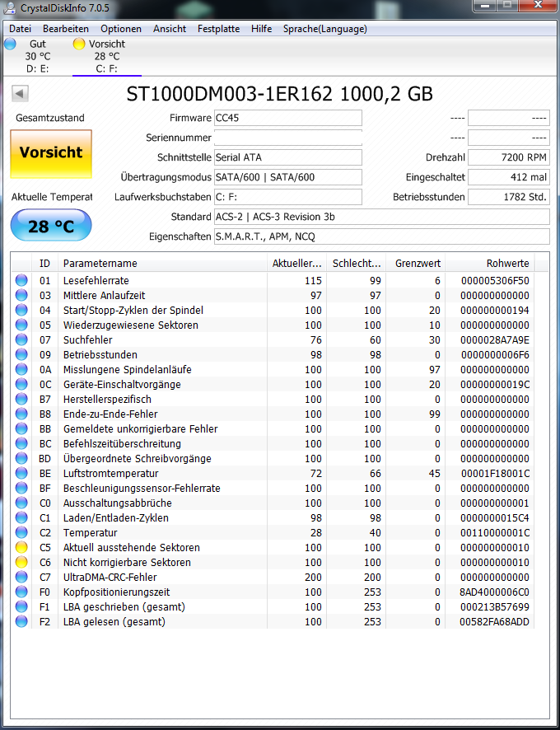Click the yellow icon for Nicht korrigierbare Sektoren
Image resolution: width=560 pixels, height=730 pixels.
pos(21,563)
